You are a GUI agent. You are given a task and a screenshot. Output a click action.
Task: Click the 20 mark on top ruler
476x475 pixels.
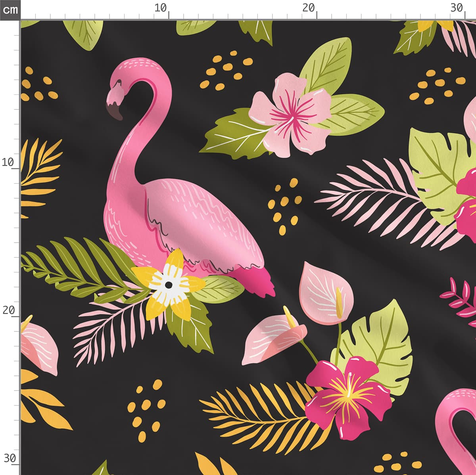point(308,8)
